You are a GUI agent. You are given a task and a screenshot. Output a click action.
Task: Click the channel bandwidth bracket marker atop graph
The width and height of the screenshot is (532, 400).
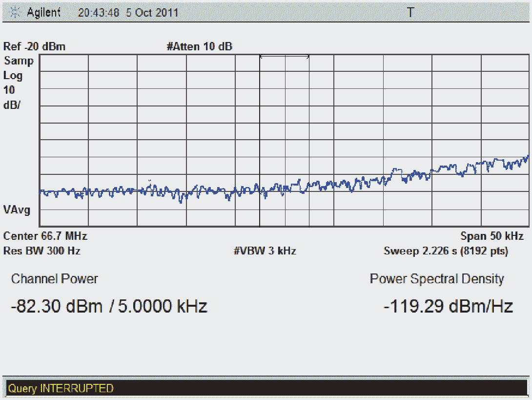(x=284, y=57)
